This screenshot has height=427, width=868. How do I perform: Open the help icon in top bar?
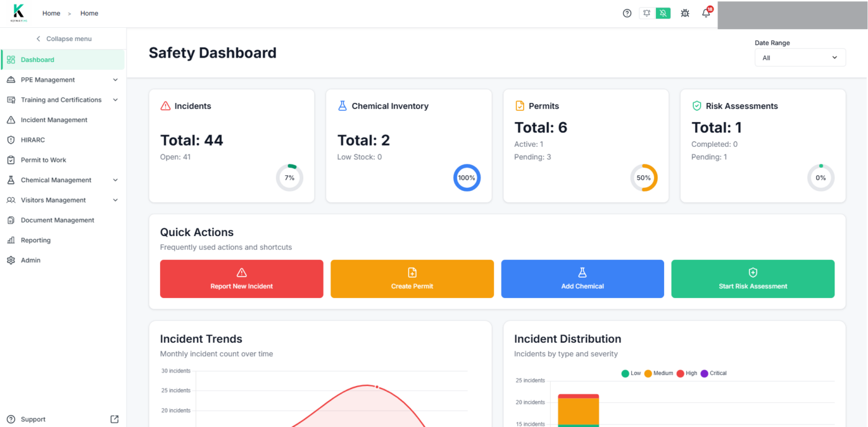(x=627, y=13)
